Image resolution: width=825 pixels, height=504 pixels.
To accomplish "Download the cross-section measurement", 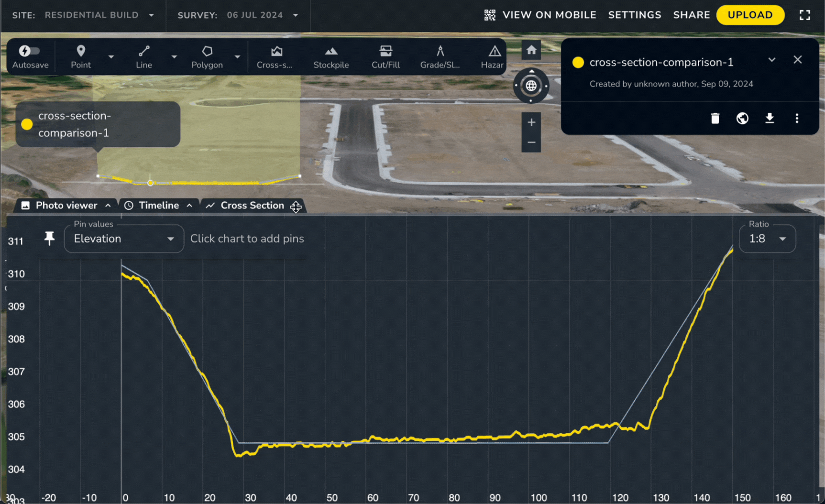I will [x=769, y=118].
